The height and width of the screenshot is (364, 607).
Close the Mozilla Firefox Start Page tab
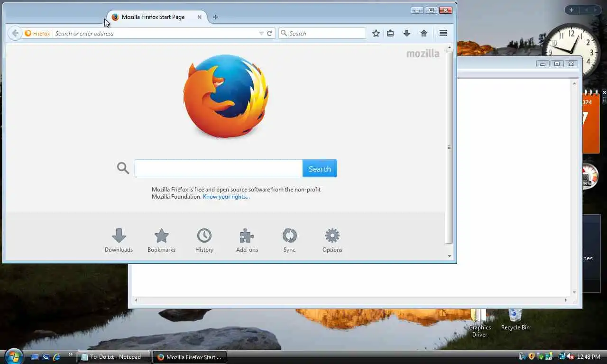pyautogui.click(x=200, y=17)
